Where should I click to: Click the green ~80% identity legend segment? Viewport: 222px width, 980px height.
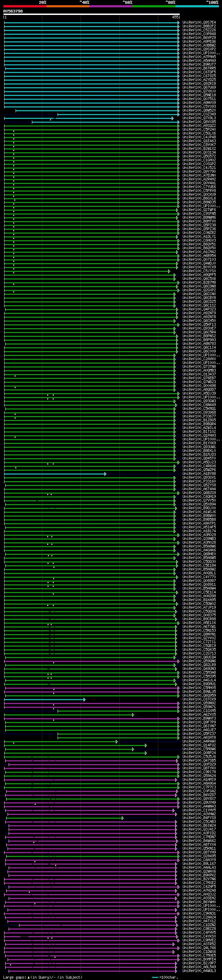154,6
